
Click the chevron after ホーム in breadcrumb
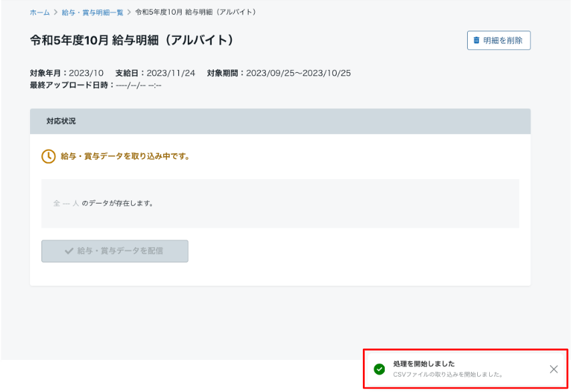[x=56, y=13]
